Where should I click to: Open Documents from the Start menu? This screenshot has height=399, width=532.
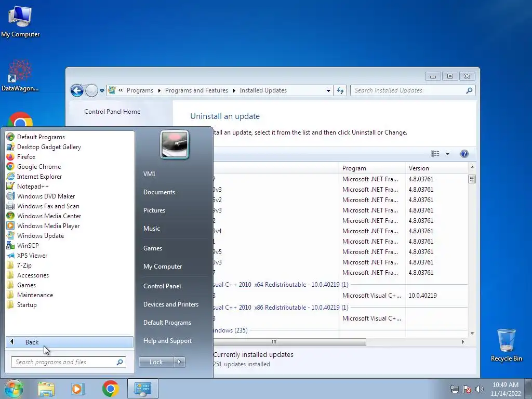(x=159, y=192)
